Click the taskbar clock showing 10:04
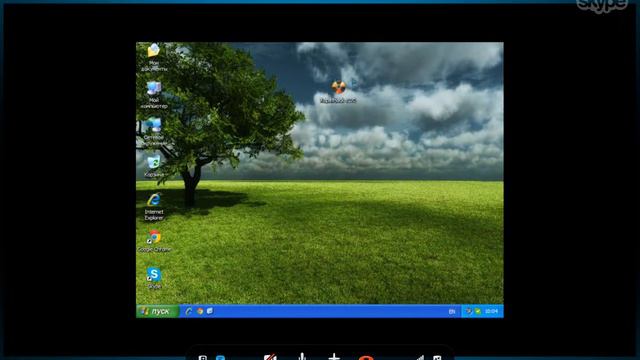This screenshot has width=640, height=360. (x=491, y=311)
